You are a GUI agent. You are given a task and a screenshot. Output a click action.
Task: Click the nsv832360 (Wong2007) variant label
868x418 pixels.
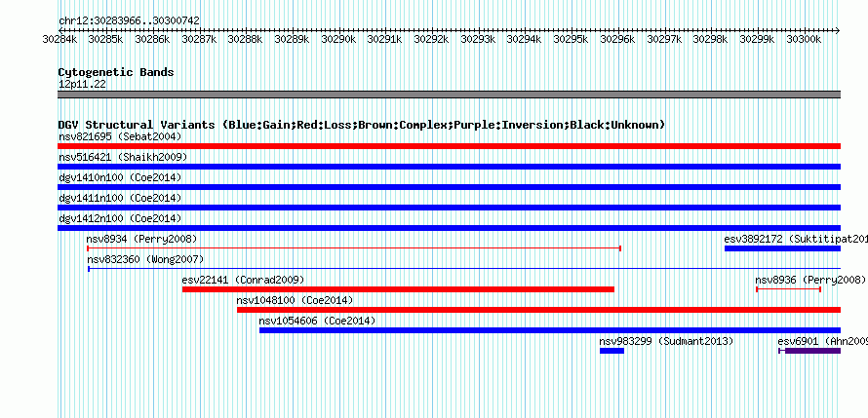[x=145, y=259]
